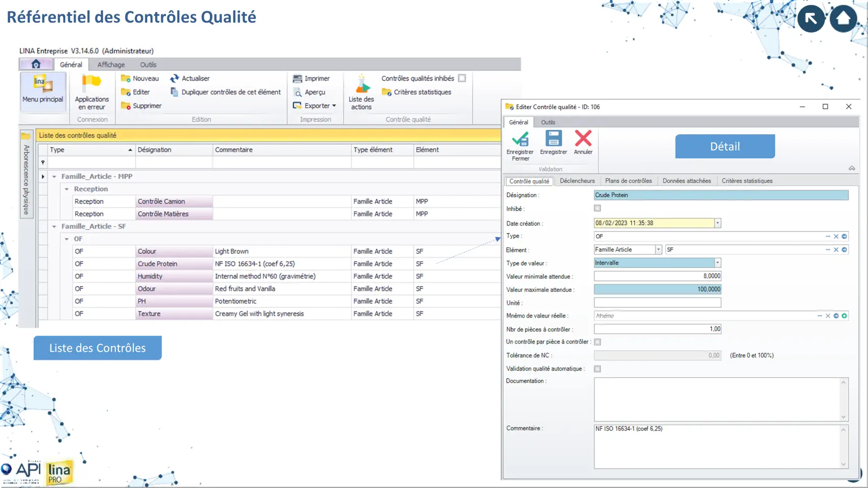This screenshot has width=868, height=488.
Task: Click the Unité input field
Action: point(657,303)
